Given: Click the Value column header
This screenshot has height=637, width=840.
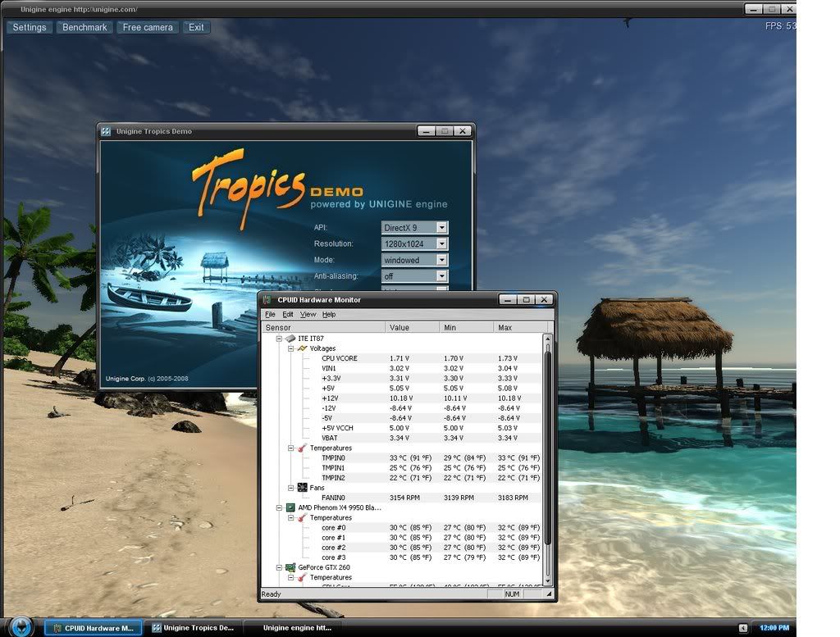Looking at the screenshot, I should coord(412,327).
